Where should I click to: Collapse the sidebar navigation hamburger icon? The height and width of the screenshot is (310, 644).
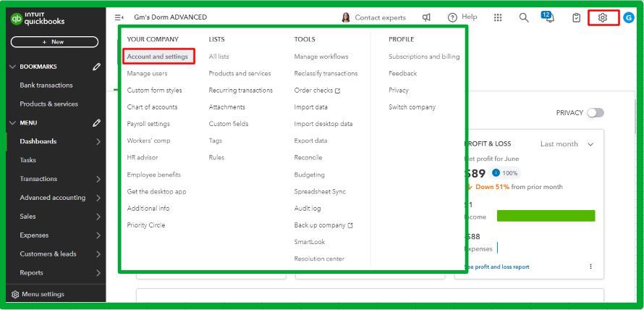(x=119, y=17)
